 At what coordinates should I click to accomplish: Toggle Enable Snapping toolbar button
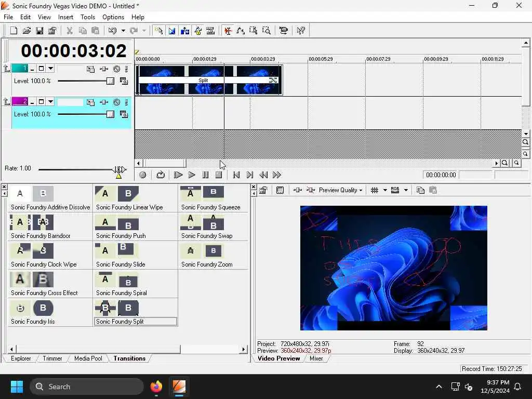pyautogui.click(x=159, y=31)
